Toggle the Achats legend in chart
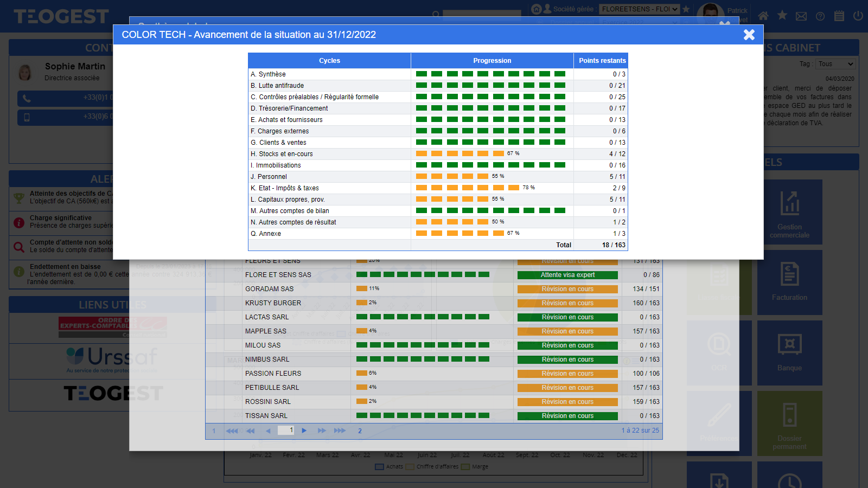 point(389,467)
